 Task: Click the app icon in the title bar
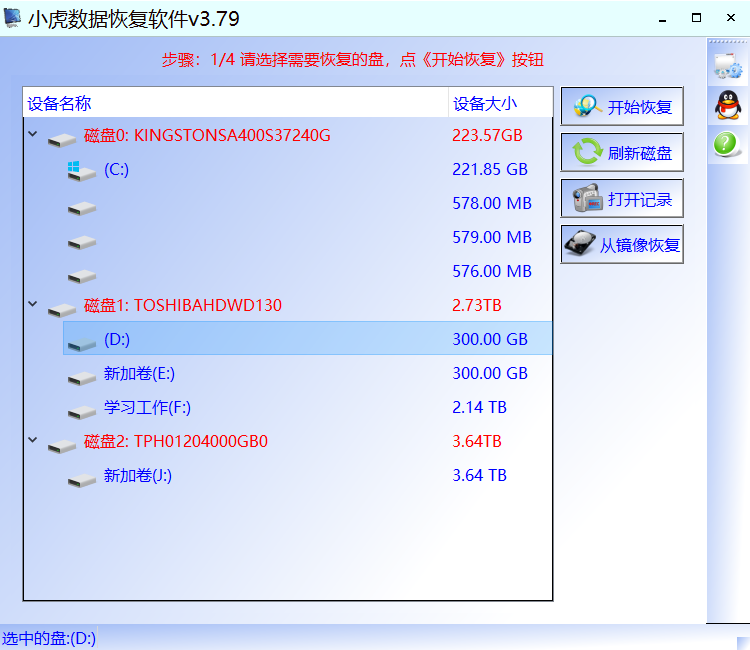pyautogui.click(x=12, y=18)
